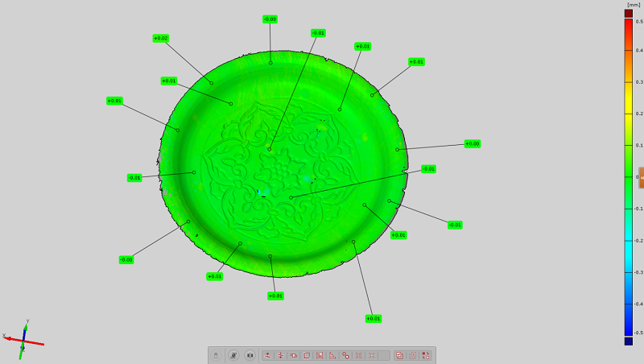This screenshot has width=644, height=364.
Task: Select the +0.00 deviation label on the right
Action: (x=472, y=143)
